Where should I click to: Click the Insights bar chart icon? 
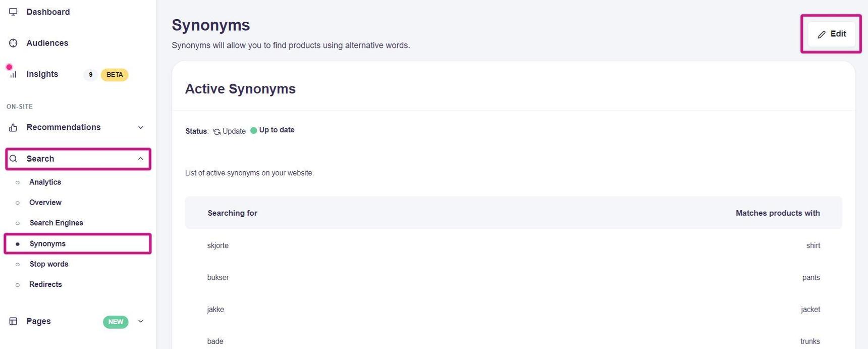tap(13, 74)
